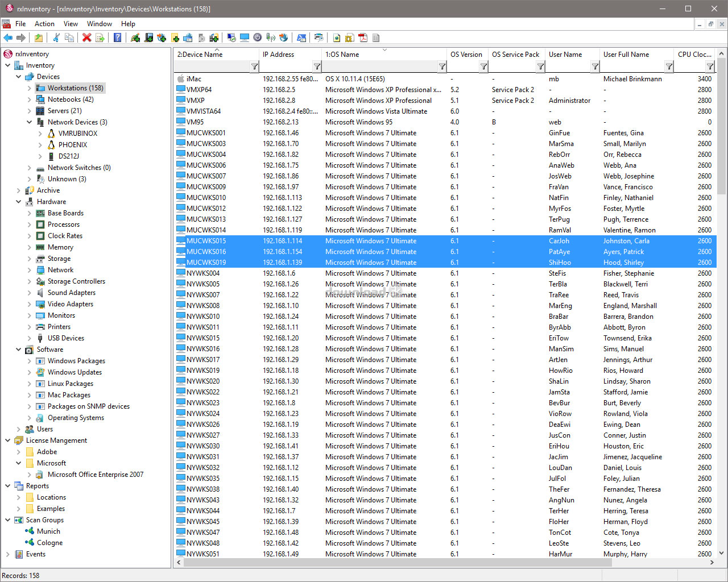This screenshot has height=582, width=728.
Task: Click the filter icon under CPU Clock column
Action: pyautogui.click(x=710, y=66)
